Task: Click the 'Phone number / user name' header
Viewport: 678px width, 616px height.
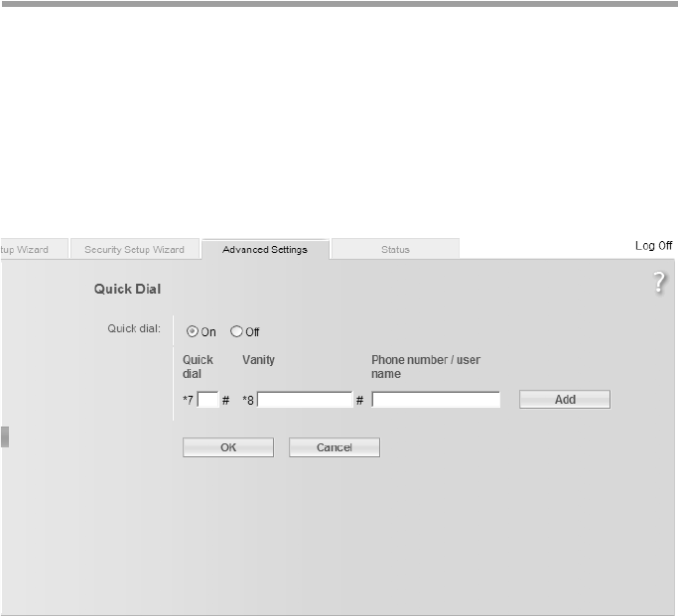Action: [x=426, y=367]
